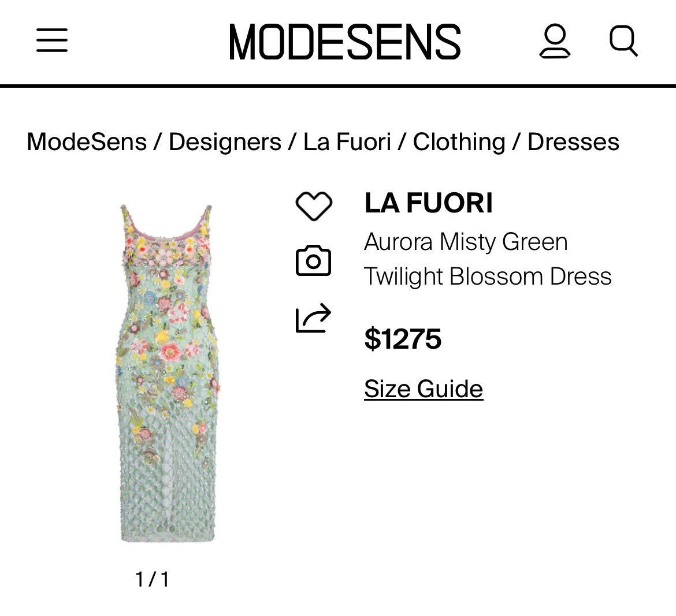Open ModeSens breadcrumb link
This screenshot has width=676, height=616.
point(87,141)
